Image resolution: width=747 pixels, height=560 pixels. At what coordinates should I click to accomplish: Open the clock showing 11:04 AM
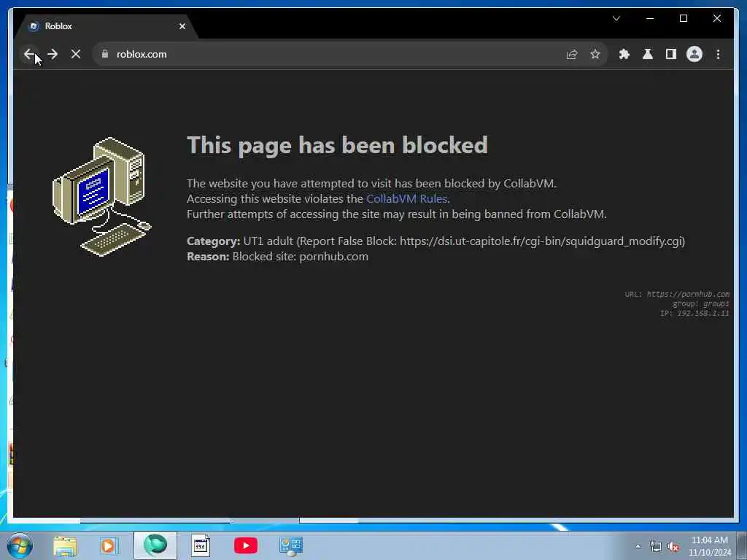709,546
